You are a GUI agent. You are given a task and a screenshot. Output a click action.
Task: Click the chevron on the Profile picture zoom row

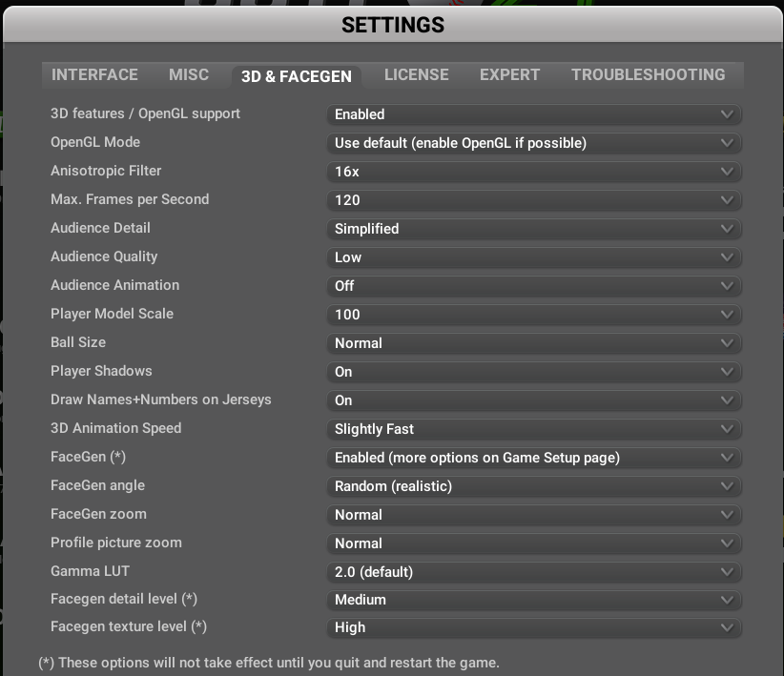click(726, 543)
